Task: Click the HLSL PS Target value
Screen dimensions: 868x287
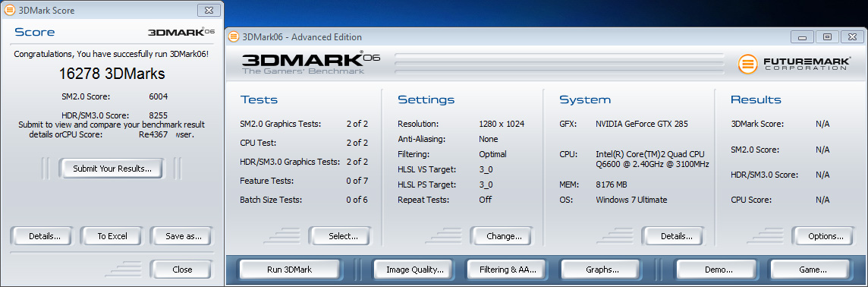Action: pos(486,184)
